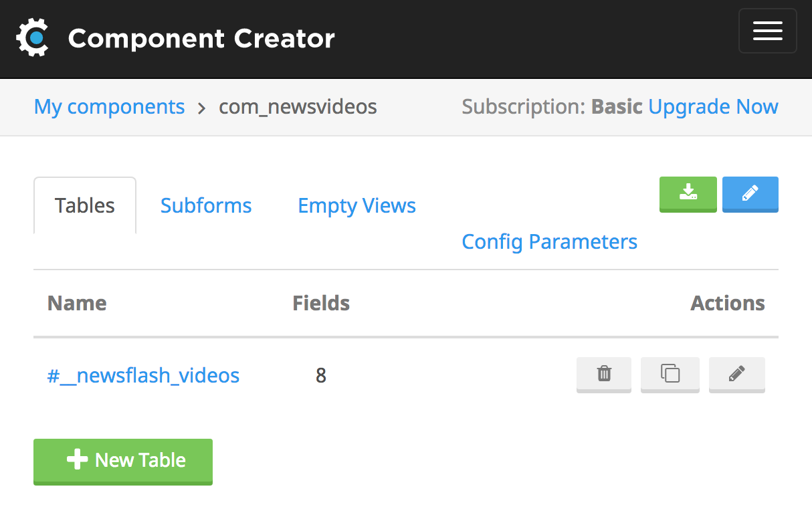Click the Component Creator gear logo
This screenshot has width=812, height=519.
(x=32, y=38)
